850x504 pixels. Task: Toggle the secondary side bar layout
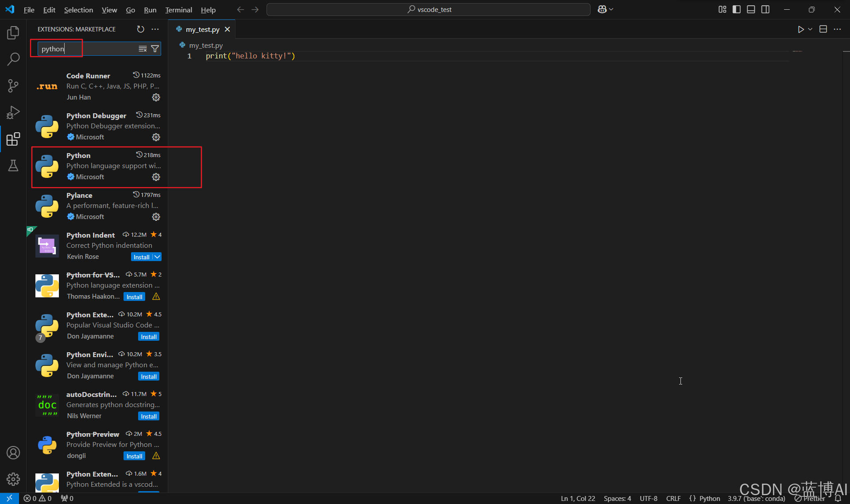point(765,9)
